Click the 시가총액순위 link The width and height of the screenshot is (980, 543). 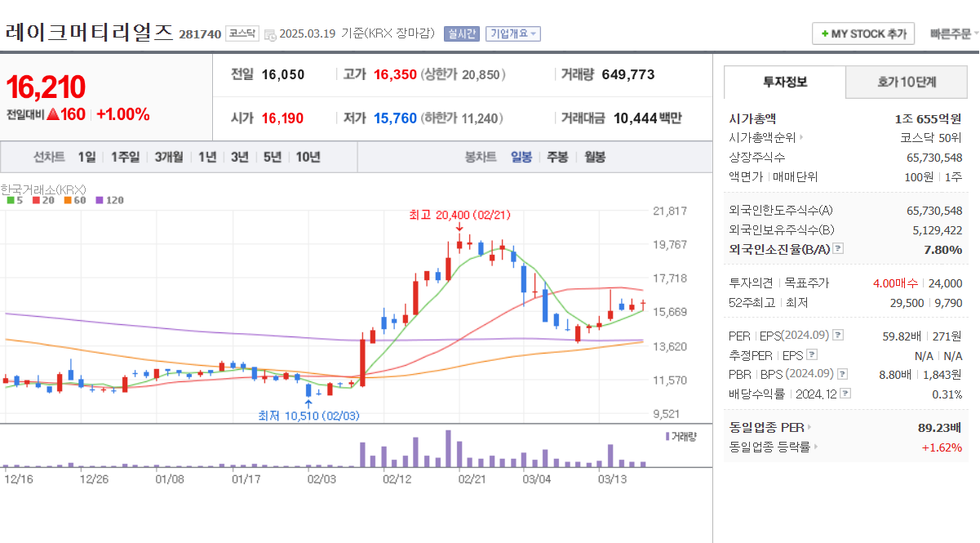pos(765,138)
